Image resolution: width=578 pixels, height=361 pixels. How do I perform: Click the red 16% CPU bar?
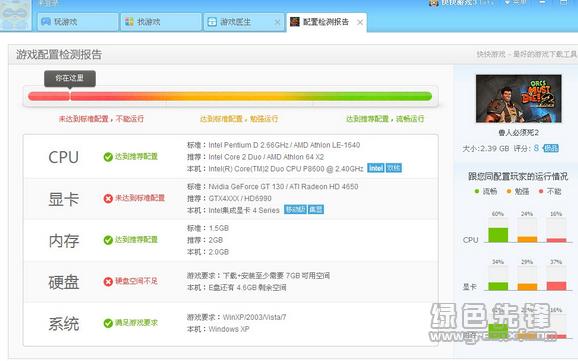coord(556,240)
